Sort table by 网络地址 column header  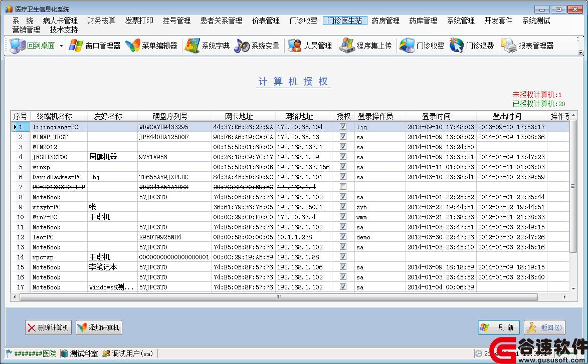(304, 116)
